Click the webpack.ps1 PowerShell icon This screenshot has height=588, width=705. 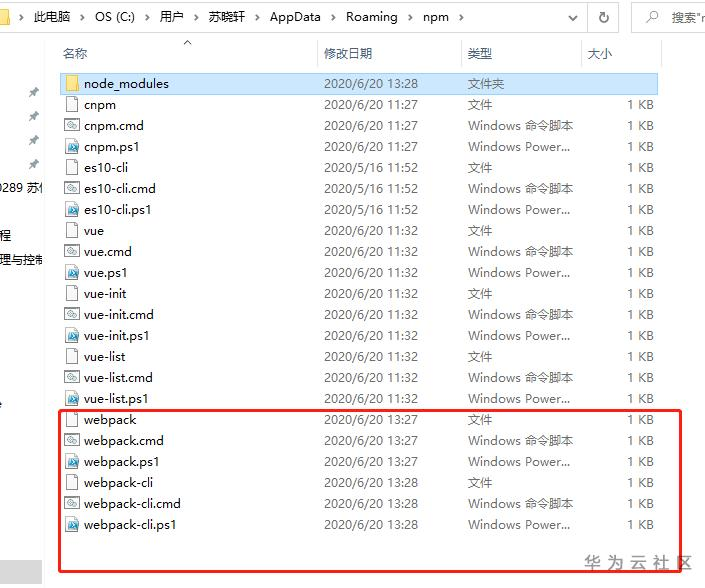pos(72,461)
